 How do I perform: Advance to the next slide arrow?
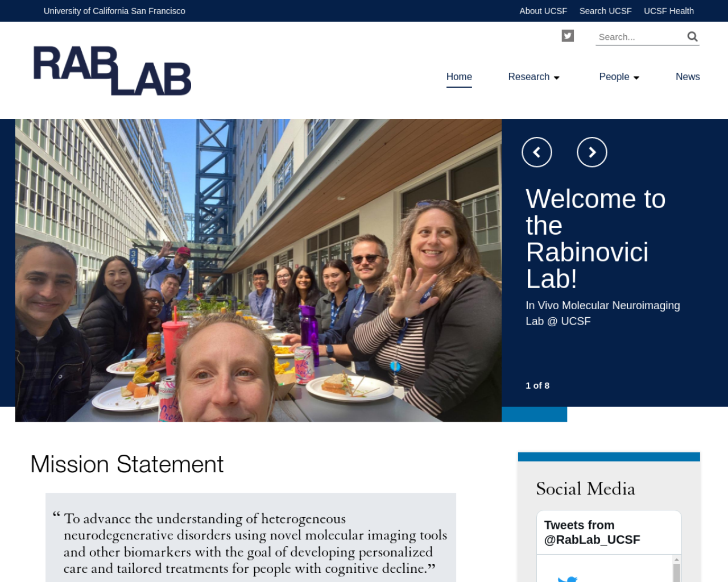pyautogui.click(x=592, y=152)
